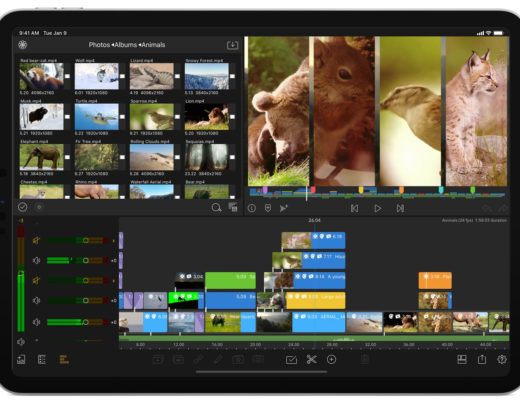The height and width of the screenshot is (400, 520).
Task: Click the arrow-with-star icon beside the marker button
Action: click(284, 208)
